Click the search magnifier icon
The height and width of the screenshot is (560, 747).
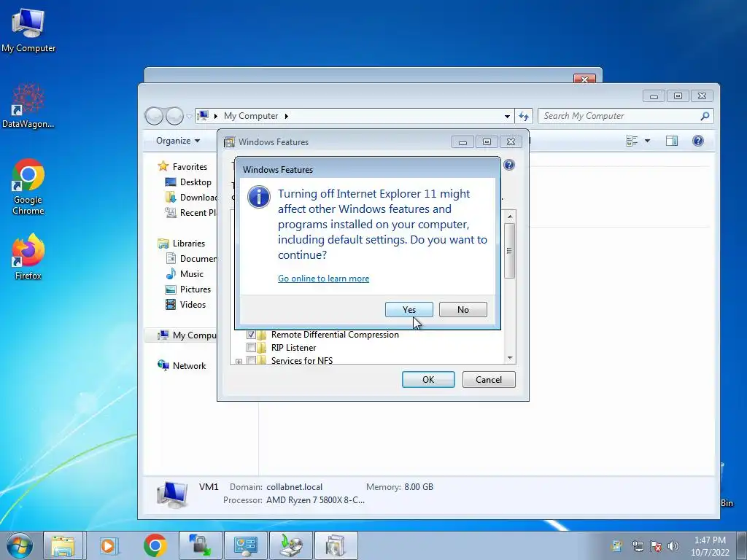pos(705,116)
